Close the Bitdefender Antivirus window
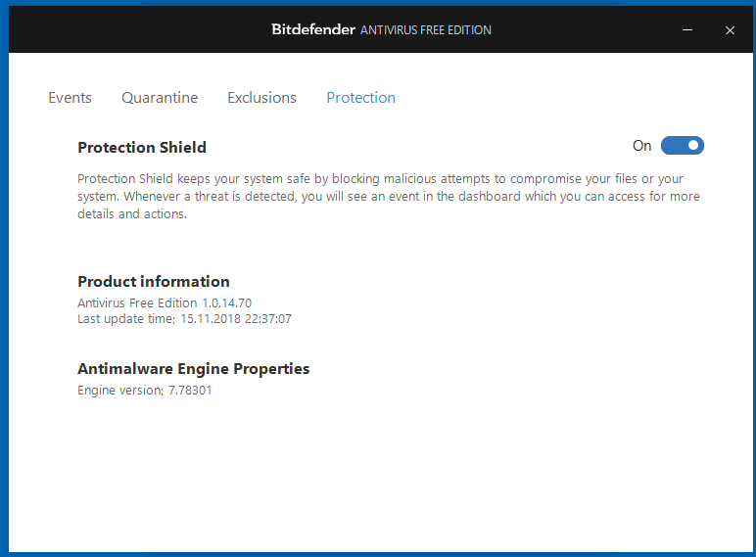Viewport: 756px width, 557px height. click(730, 30)
